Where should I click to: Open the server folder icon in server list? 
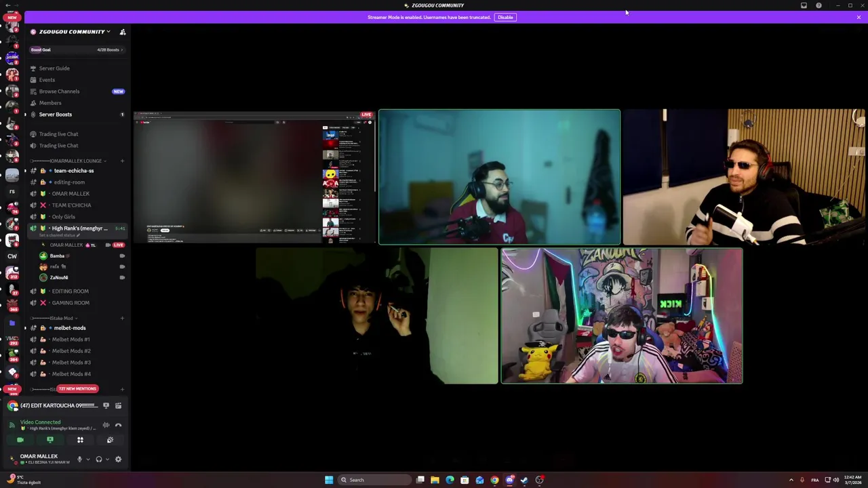point(12,324)
